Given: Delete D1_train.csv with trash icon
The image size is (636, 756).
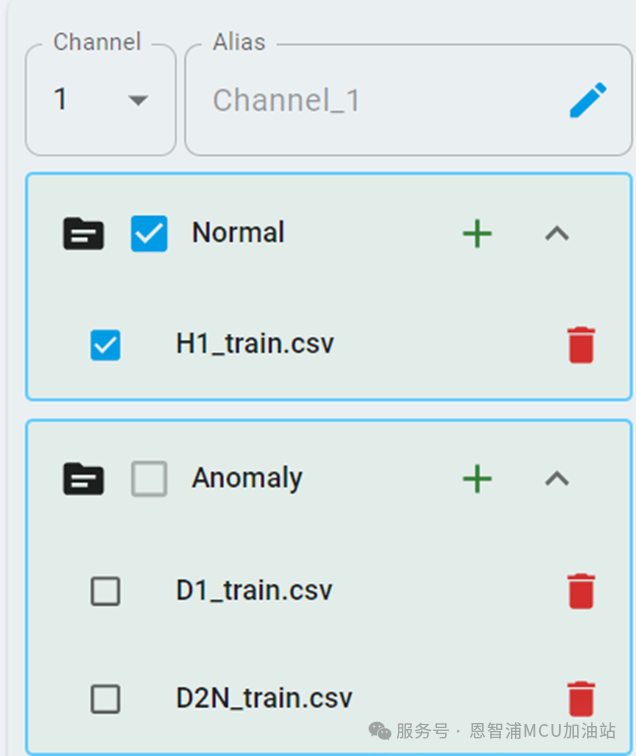Looking at the screenshot, I should click(x=581, y=591).
